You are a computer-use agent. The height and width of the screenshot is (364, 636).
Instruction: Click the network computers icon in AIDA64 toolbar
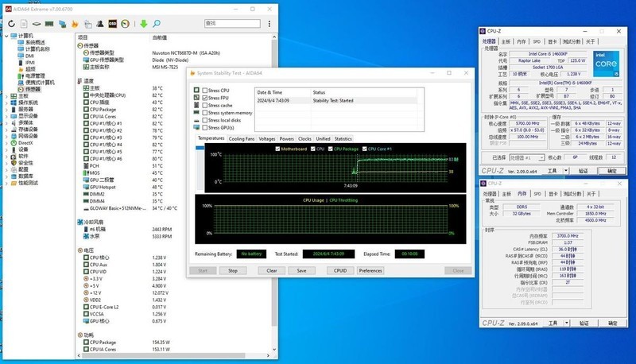(63, 24)
